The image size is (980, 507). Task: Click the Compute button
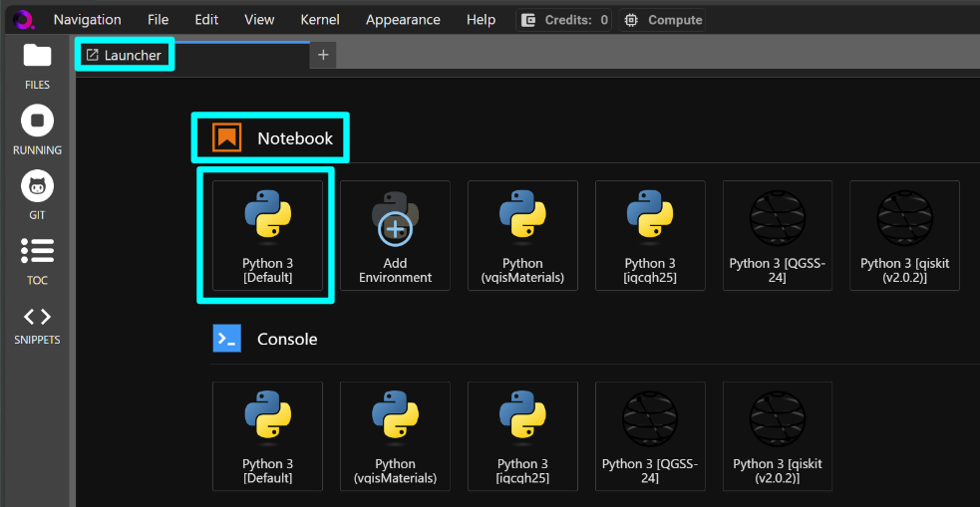coord(663,20)
